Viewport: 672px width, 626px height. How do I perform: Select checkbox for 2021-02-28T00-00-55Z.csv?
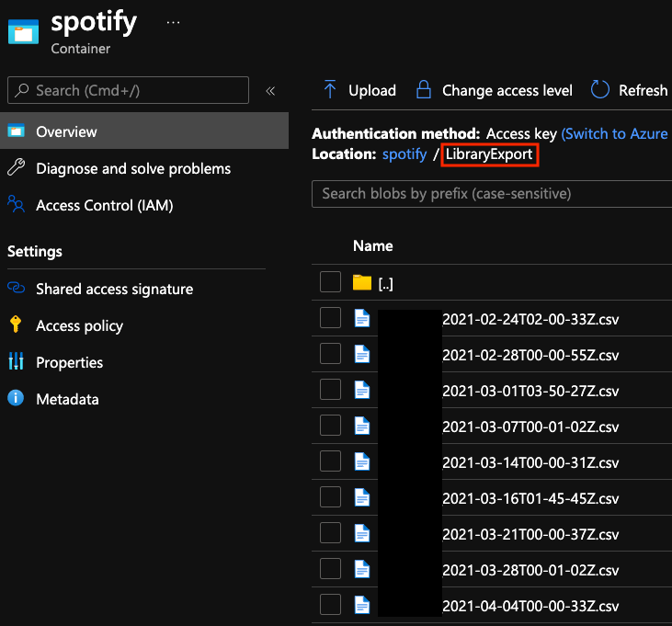[x=330, y=354]
